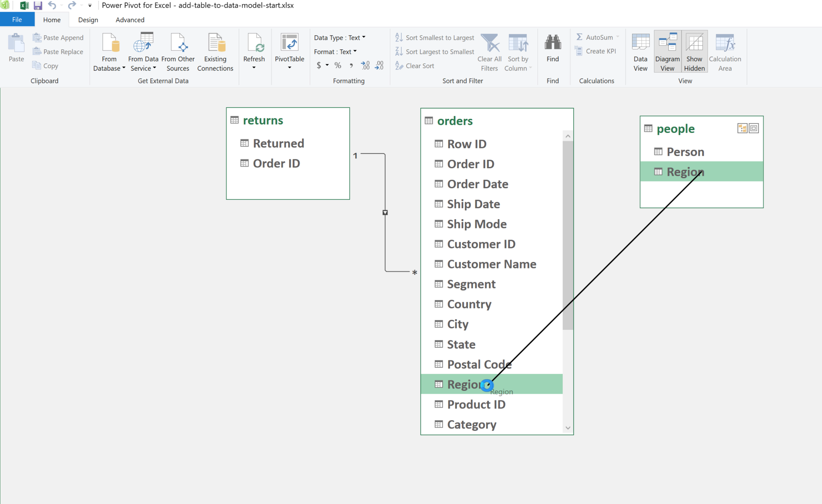Toggle Show Hidden fields

click(694, 51)
